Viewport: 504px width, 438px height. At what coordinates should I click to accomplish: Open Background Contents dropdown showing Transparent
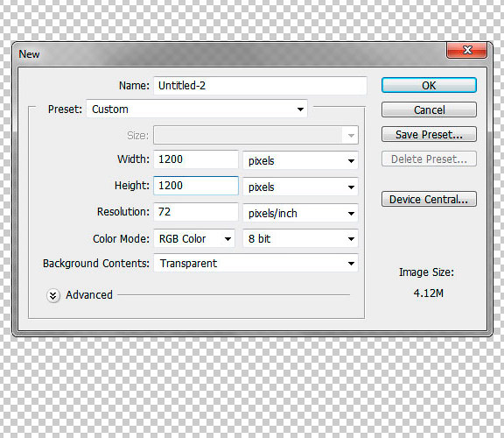(255, 264)
